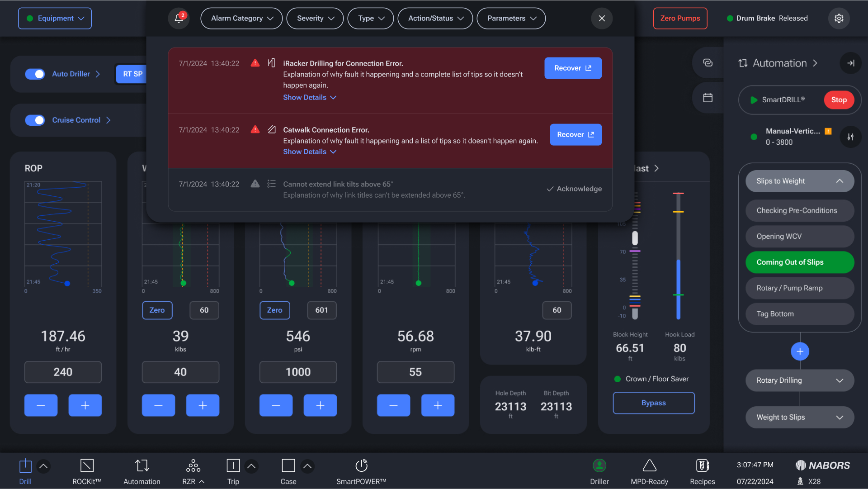Image resolution: width=868 pixels, height=489 pixels.
Task: Click the MPD-Ready triangle icon
Action: tap(649, 465)
